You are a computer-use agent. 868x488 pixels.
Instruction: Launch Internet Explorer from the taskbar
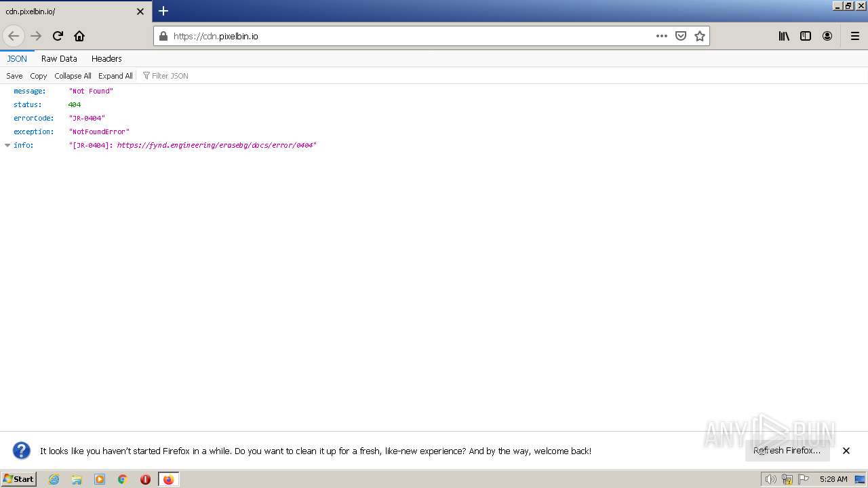click(x=54, y=479)
